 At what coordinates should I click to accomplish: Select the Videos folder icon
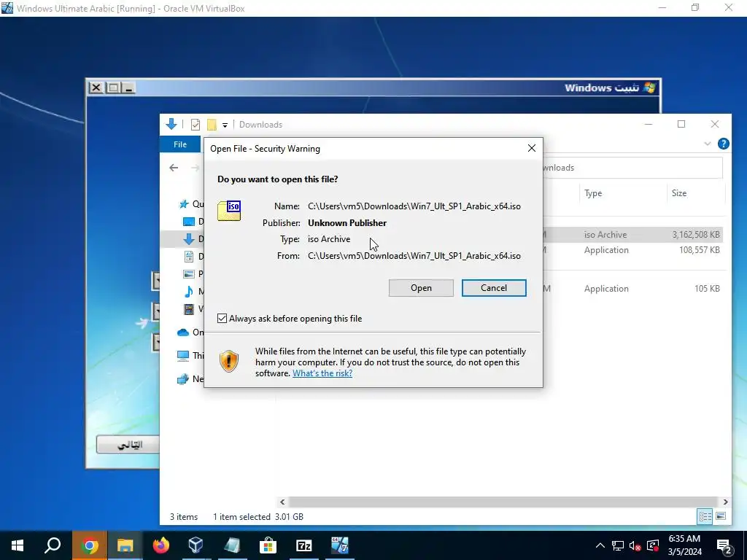189,309
